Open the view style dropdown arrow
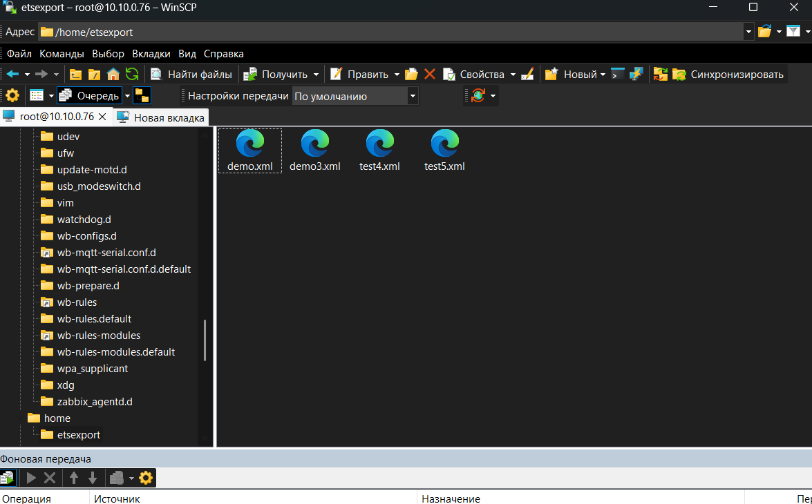This screenshot has width=812, height=504. pyautogui.click(x=50, y=96)
